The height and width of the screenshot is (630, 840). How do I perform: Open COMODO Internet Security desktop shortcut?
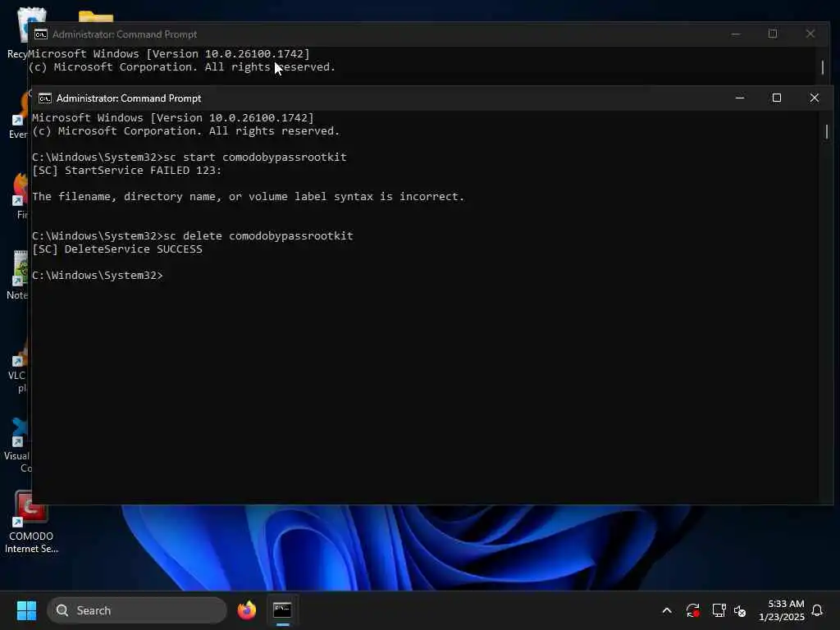pyautogui.click(x=30, y=522)
